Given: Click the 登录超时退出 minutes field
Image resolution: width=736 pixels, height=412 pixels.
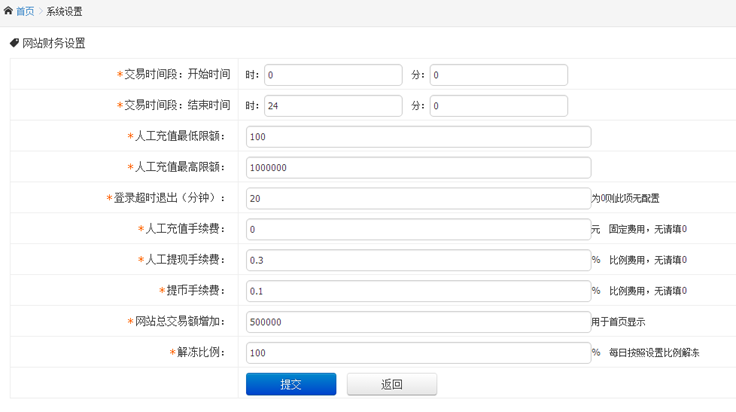Looking at the screenshot, I should click(x=418, y=198).
